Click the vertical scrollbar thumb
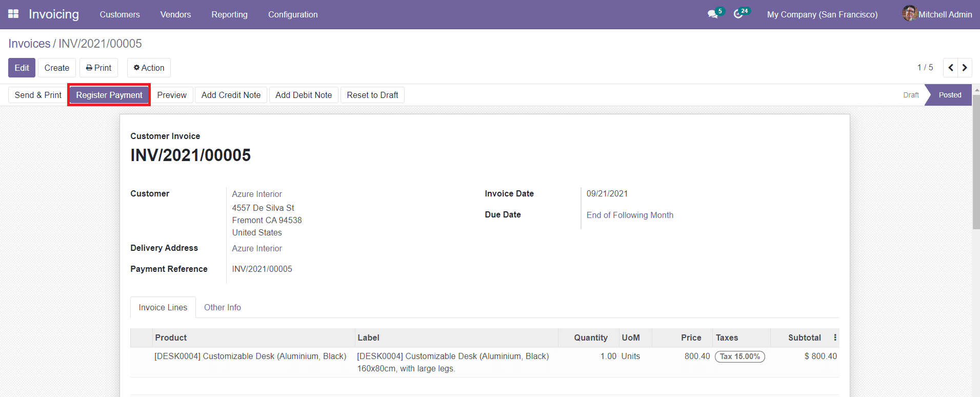The height and width of the screenshot is (397, 980). click(976, 162)
